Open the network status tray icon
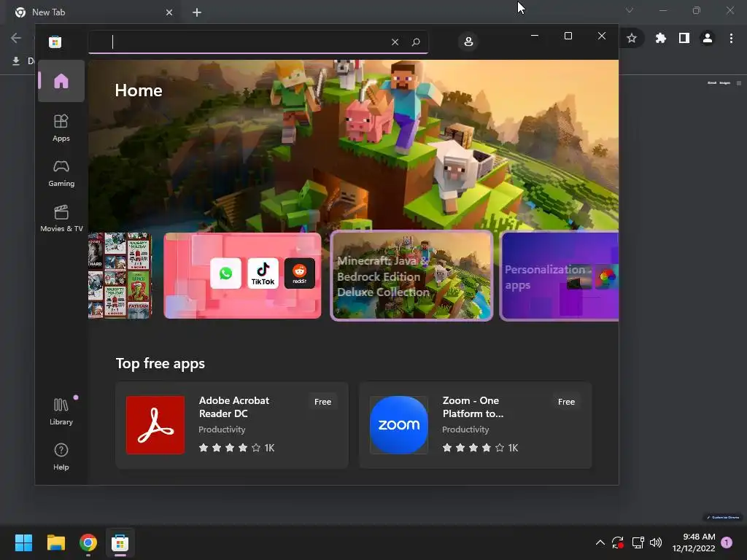This screenshot has width=747, height=560. pyautogui.click(x=638, y=542)
